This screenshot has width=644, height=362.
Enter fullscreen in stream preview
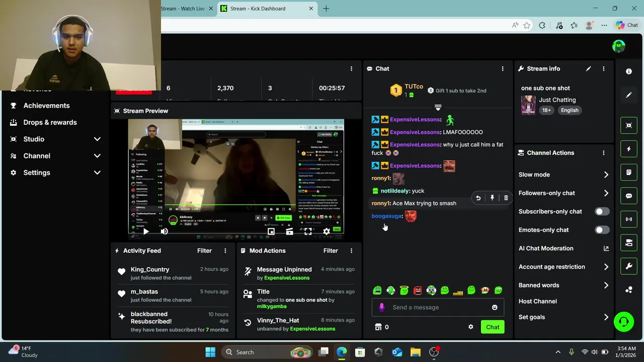coord(308,231)
